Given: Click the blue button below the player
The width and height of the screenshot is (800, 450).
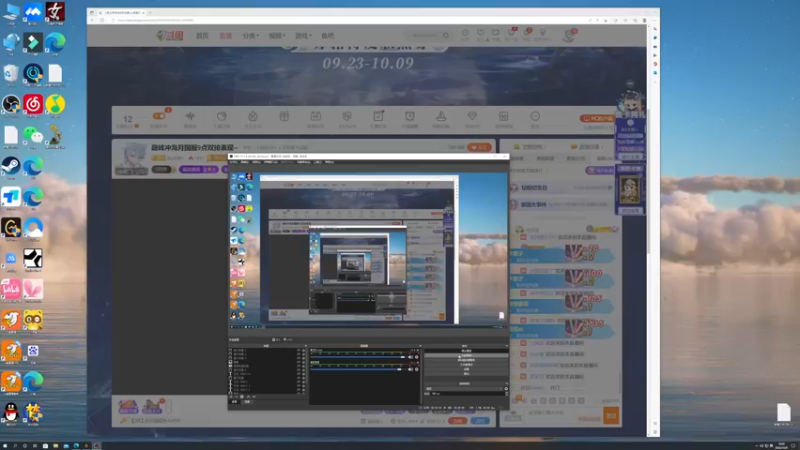Looking at the screenshot, I should [x=480, y=421].
